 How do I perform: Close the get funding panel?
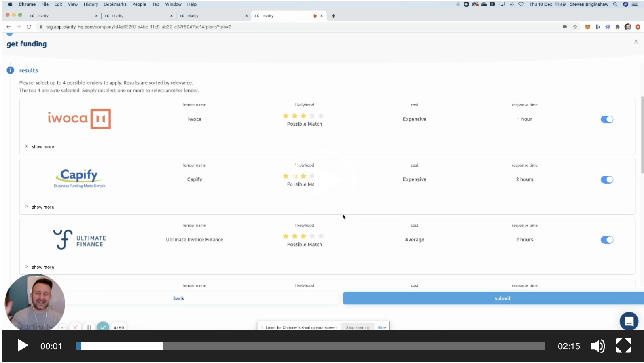tap(636, 42)
